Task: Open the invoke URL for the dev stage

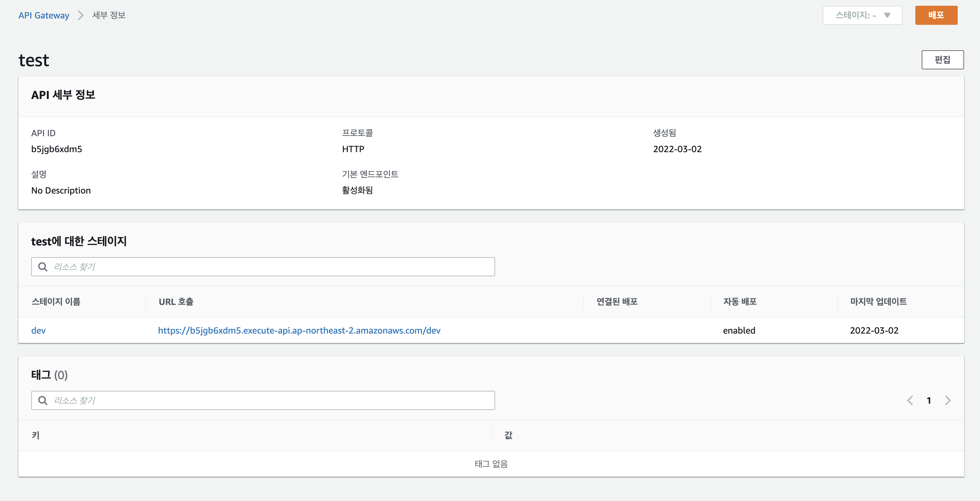Action: click(299, 330)
